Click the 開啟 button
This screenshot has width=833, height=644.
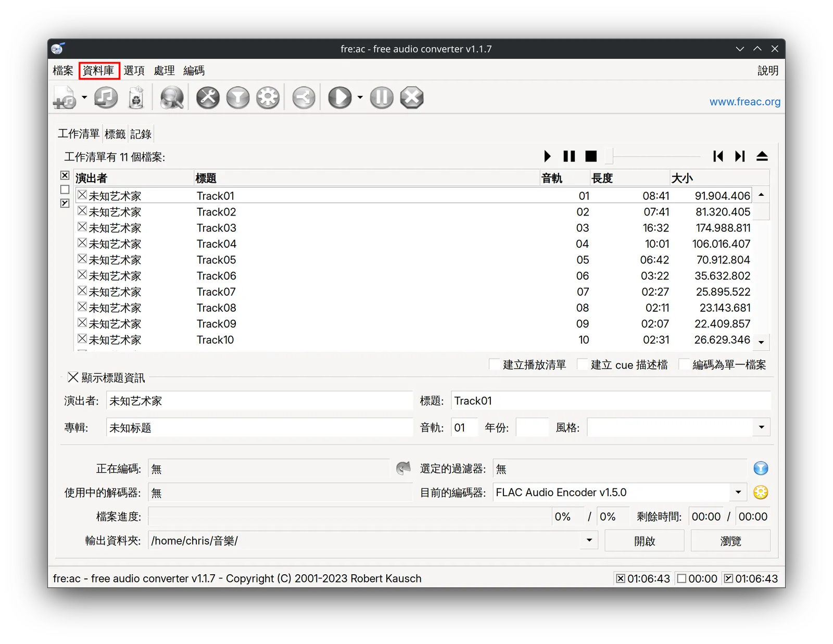pos(645,541)
